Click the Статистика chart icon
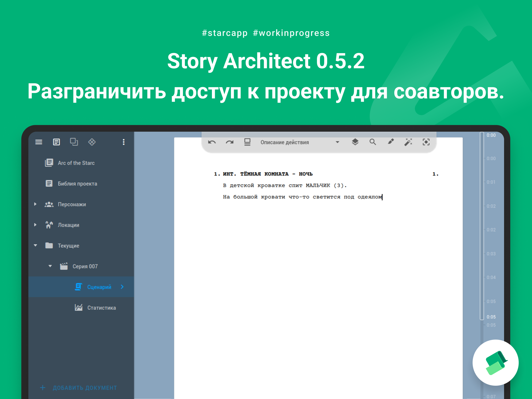Viewport: 532px width, 399px height. [x=78, y=308]
